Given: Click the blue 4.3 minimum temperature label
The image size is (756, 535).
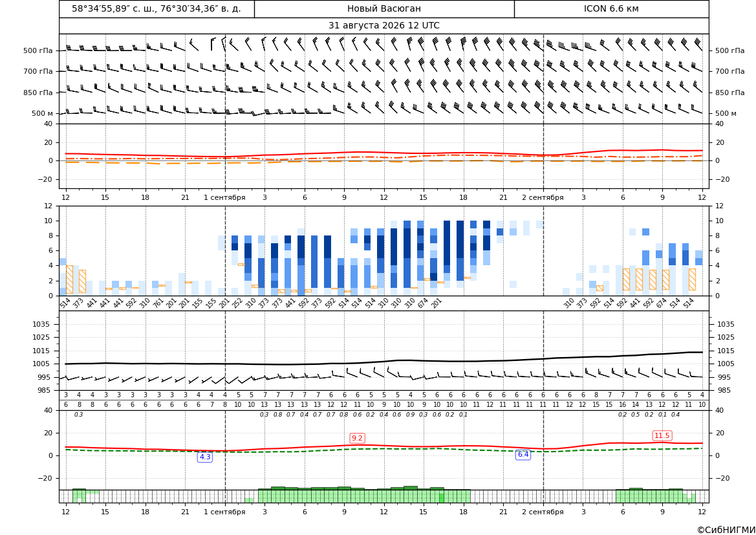Looking at the screenshot, I should (205, 457).
